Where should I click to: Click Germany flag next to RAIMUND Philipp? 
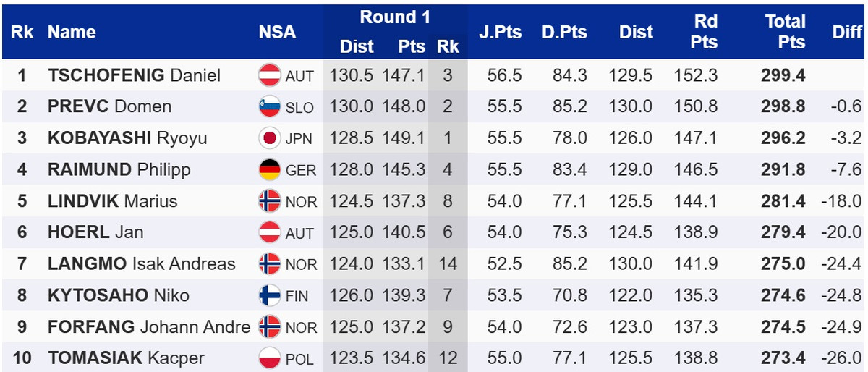(x=270, y=170)
